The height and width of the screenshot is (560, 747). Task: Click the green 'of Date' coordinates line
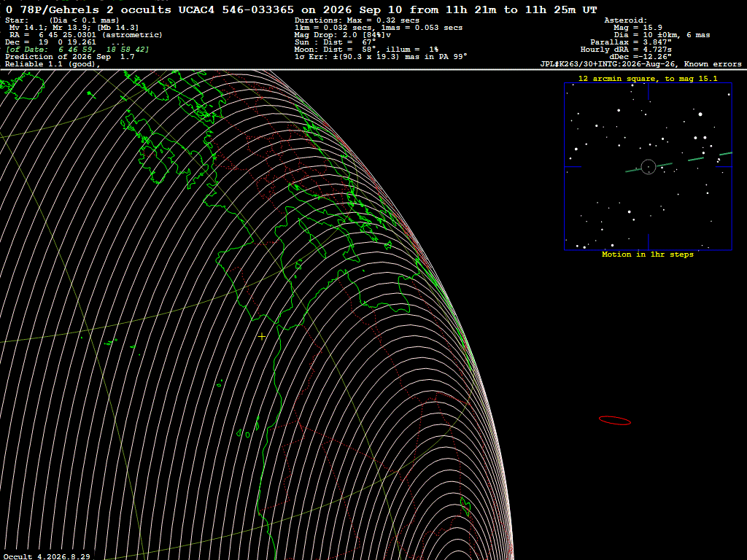point(77,50)
